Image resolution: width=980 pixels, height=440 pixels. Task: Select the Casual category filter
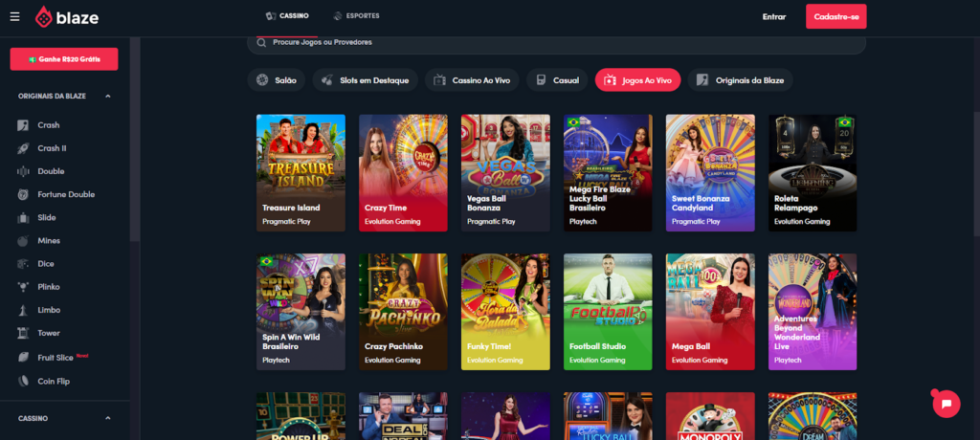coord(557,80)
